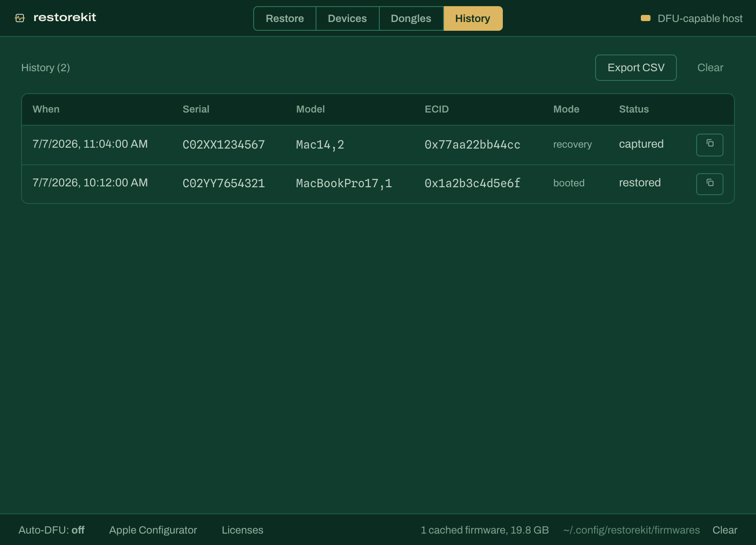756x545 pixels.
Task: Click the restorekit app name
Action: click(65, 18)
